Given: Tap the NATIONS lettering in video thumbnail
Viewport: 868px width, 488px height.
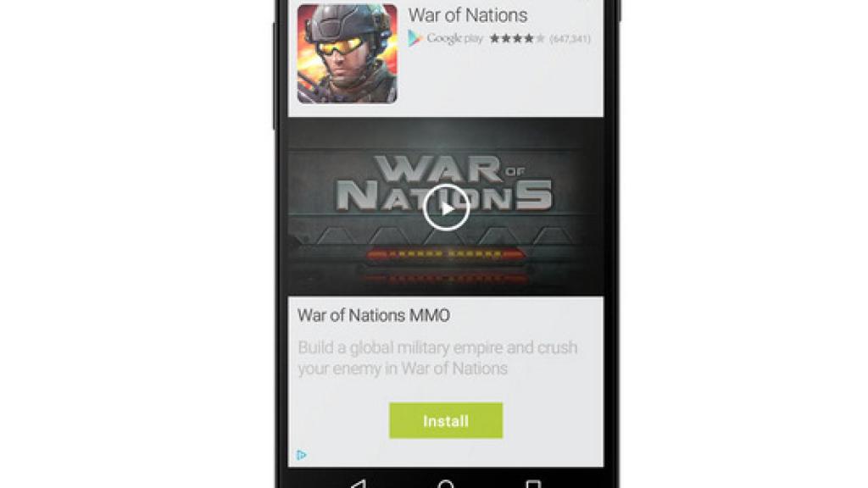Looking at the screenshot, I should pos(444,196).
